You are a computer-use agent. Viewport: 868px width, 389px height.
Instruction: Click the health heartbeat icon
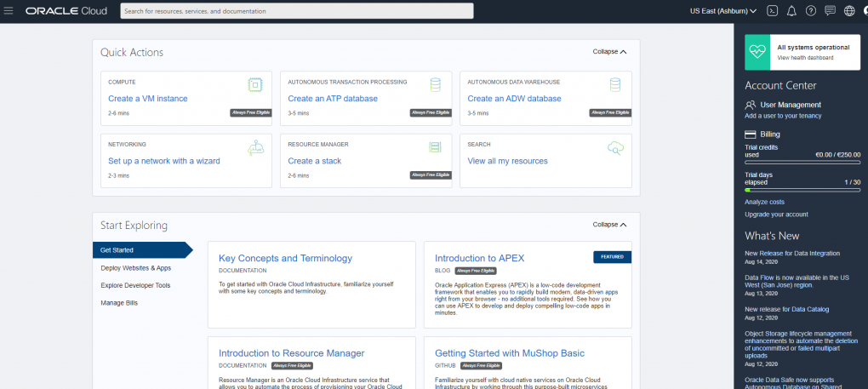click(757, 52)
